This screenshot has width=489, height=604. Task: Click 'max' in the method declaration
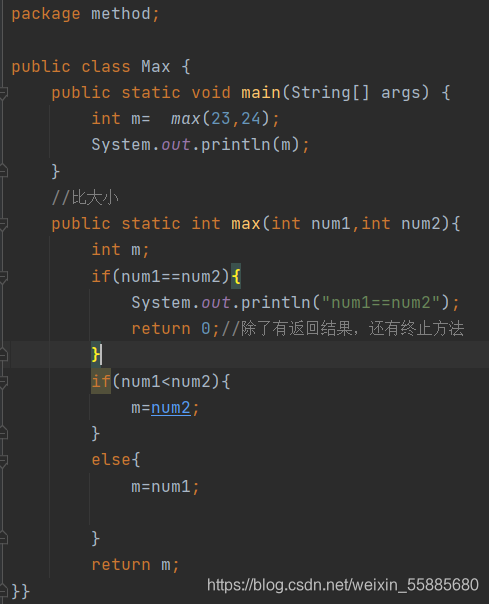click(x=246, y=224)
